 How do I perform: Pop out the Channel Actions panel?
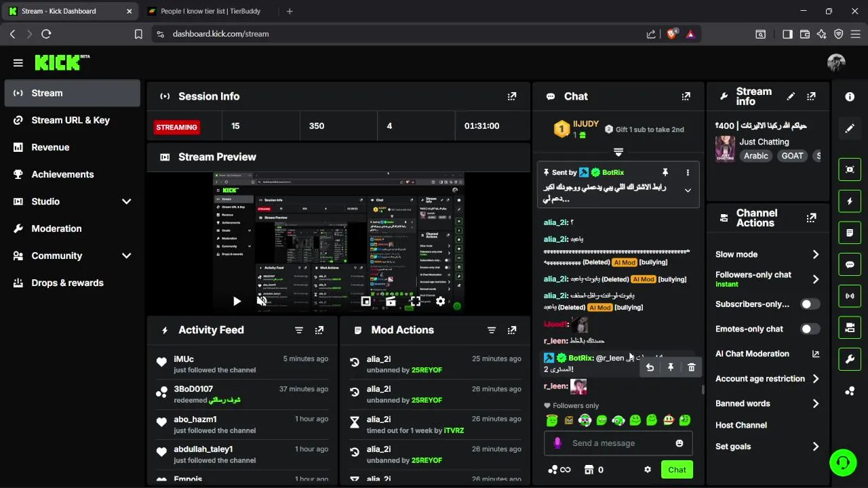pos(811,218)
